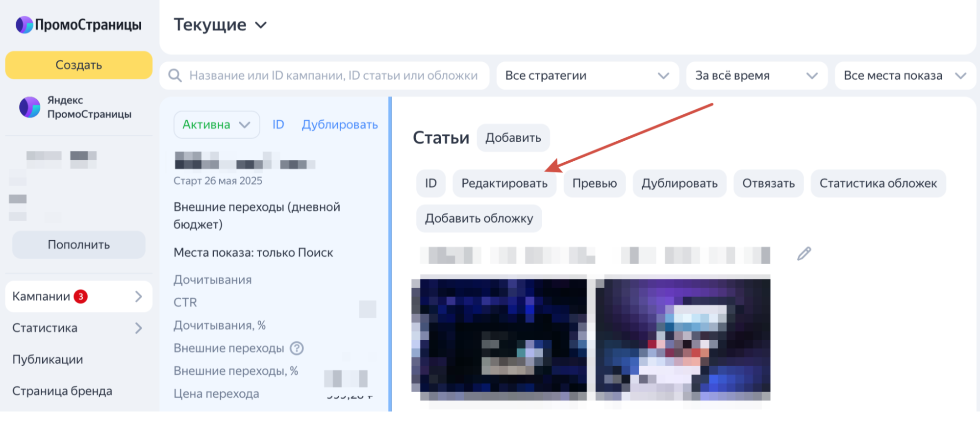This screenshot has width=980, height=427.
Task: Open the Все места показа dropdown
Action: coord(905,75)
